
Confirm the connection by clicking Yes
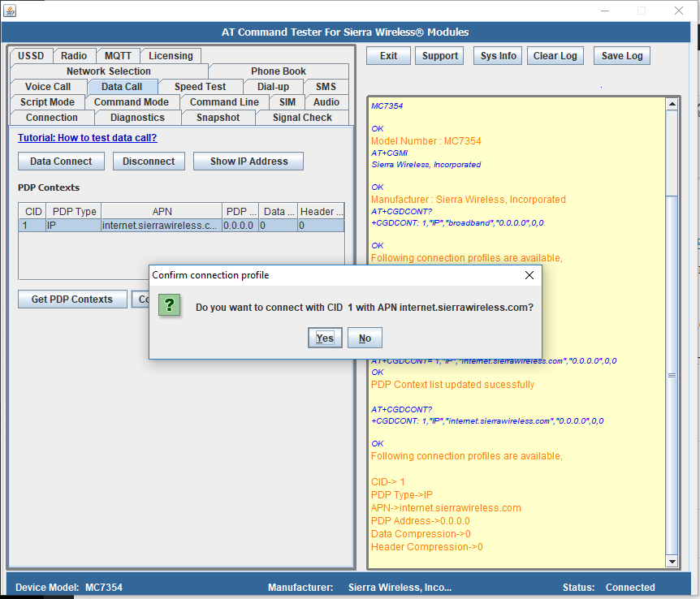tap(325, 338)
